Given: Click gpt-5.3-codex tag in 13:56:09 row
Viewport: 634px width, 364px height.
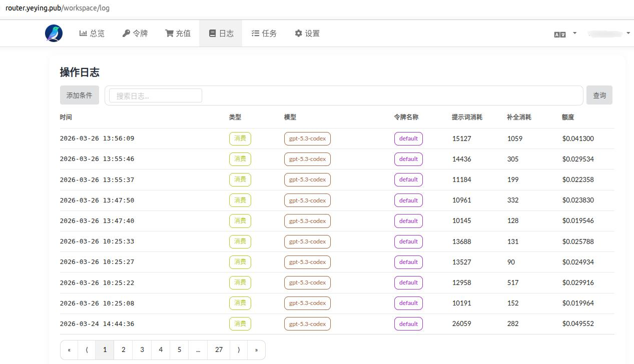Looking at the screenshot, I should click(x=307, y=138).
